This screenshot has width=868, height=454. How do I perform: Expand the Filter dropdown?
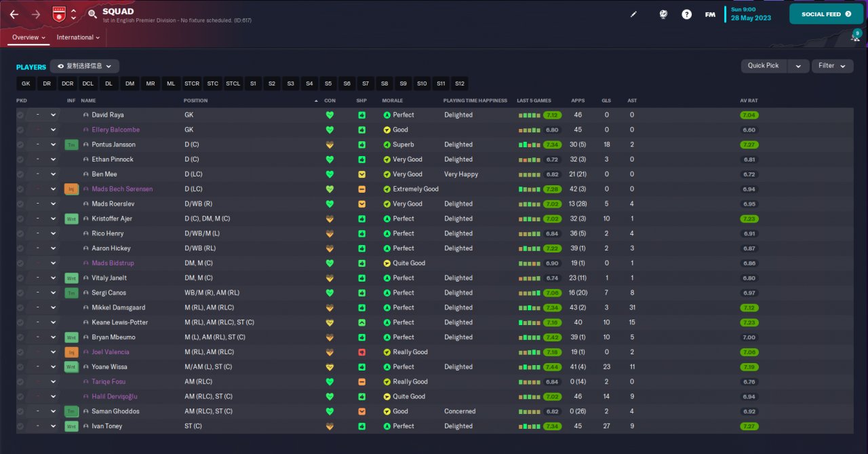click(832, 66)
